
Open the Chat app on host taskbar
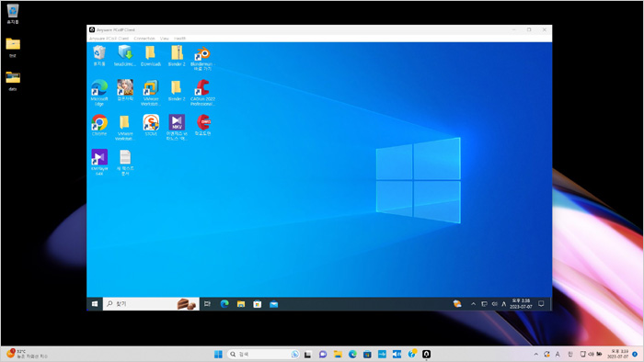tap(323, 355)
